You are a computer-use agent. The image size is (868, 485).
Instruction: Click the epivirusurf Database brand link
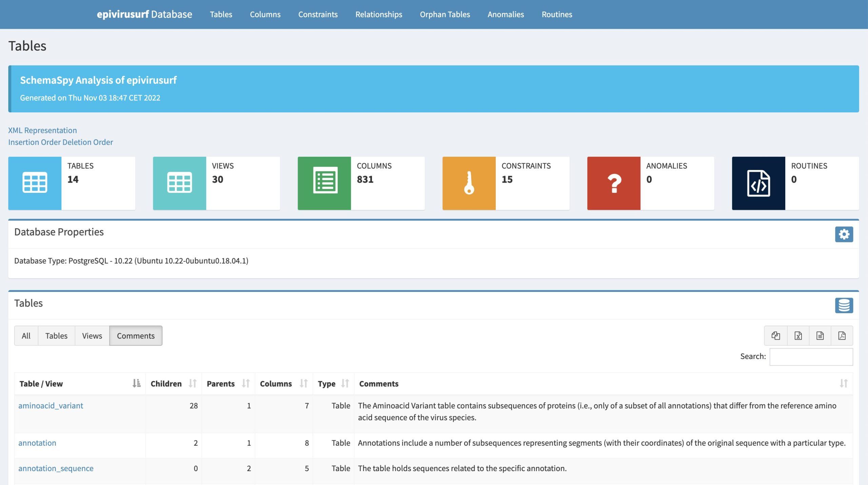(x=144, y=14)
